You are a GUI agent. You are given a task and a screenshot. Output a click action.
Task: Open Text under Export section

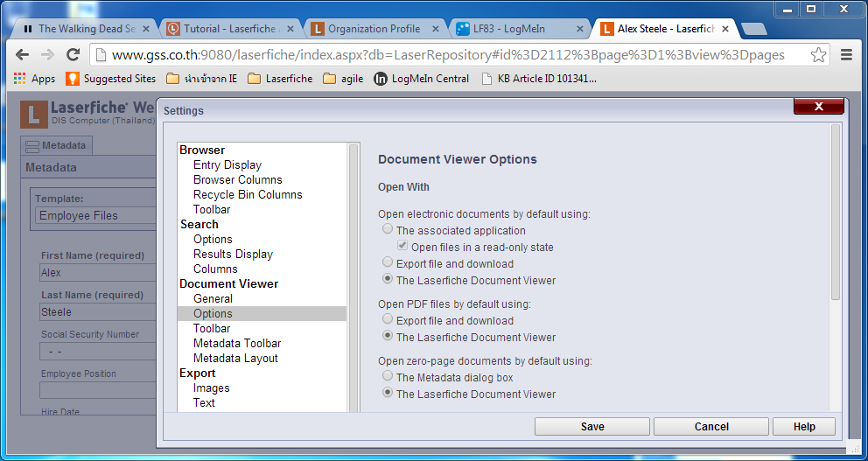(x=204, y=403)
